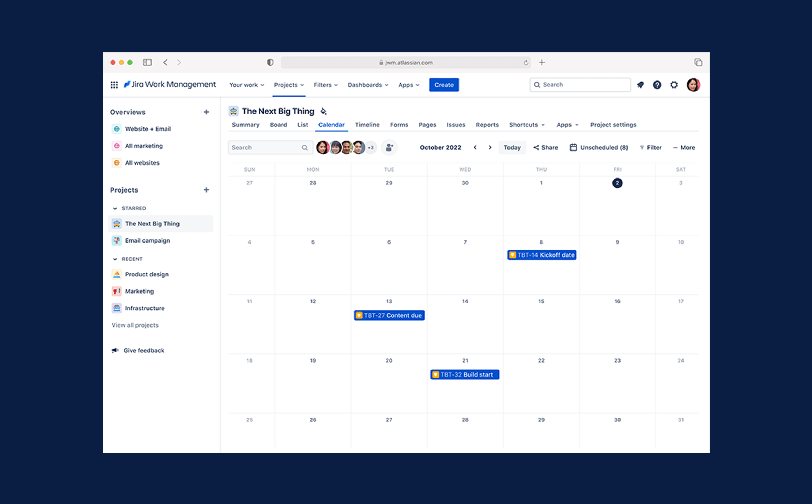
Task: Click the browser privacy shield icon
Action: click(x=270, y=62)
